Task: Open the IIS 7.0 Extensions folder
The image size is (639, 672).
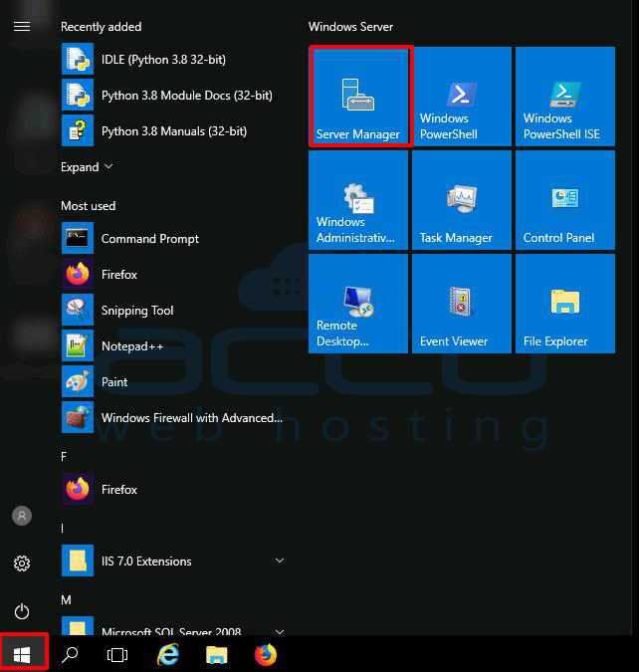Action: coord(173,560)
